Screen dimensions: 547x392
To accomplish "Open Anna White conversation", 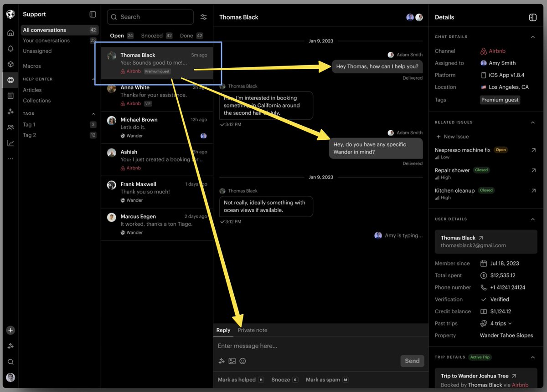I will point(157,96).
